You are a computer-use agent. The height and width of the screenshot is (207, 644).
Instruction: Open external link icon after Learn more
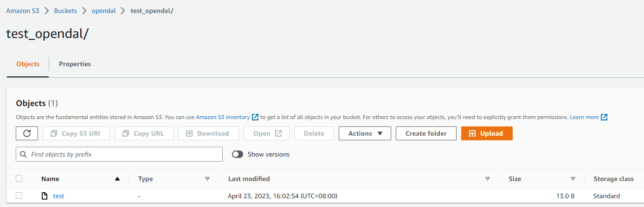click(x=604, y=117)
